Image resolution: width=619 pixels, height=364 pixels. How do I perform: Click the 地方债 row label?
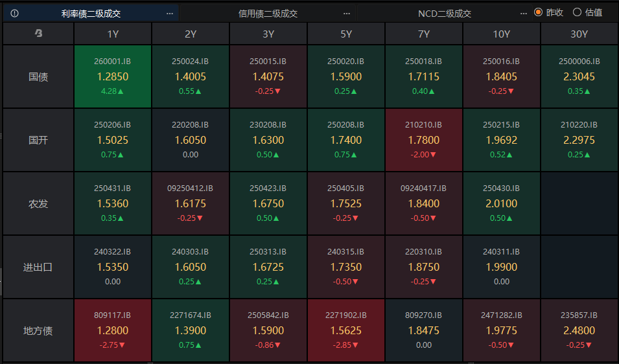[x=38, y=330]
